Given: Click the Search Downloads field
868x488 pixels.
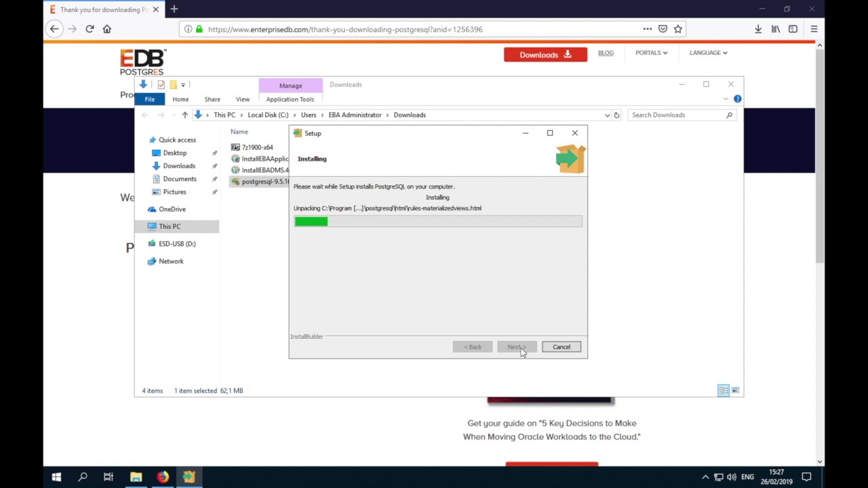Looking at the screenshot, I should click(682, 115).
